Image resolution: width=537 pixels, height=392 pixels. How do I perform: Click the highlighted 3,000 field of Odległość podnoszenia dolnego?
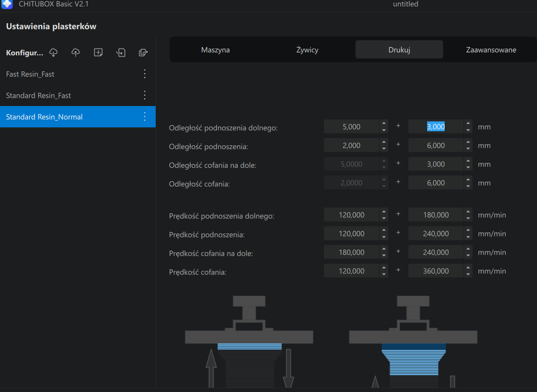coord(436,127)
